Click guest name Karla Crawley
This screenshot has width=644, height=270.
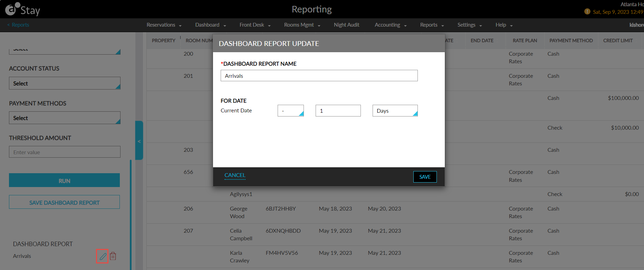[240, 257]
